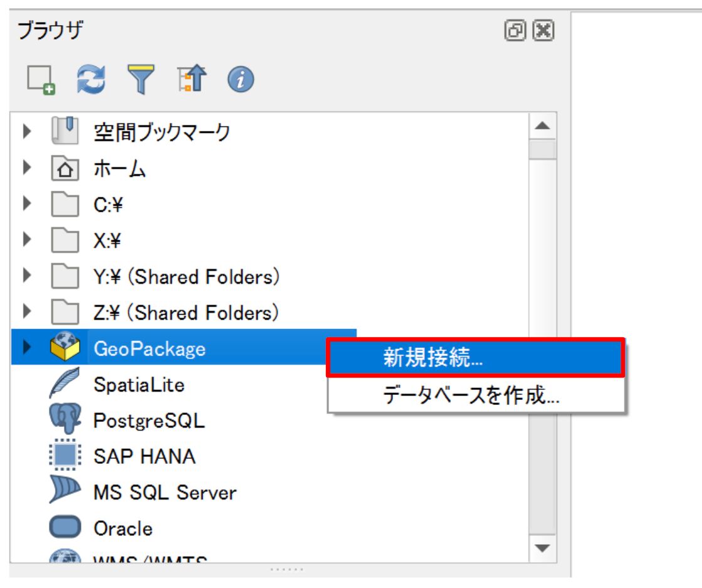Select the SAP HANA label
The width and height of the screenshot is (702, 588).
coord(144,456)
